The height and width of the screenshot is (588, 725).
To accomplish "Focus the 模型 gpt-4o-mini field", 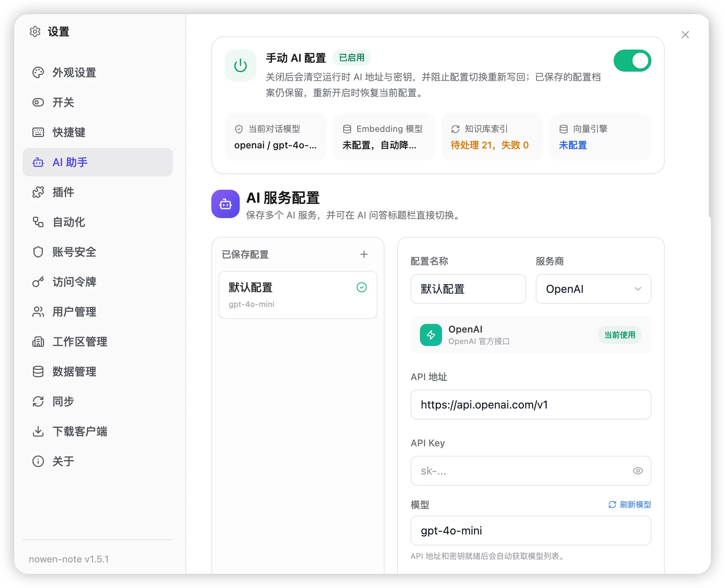I will pos(531,531).
